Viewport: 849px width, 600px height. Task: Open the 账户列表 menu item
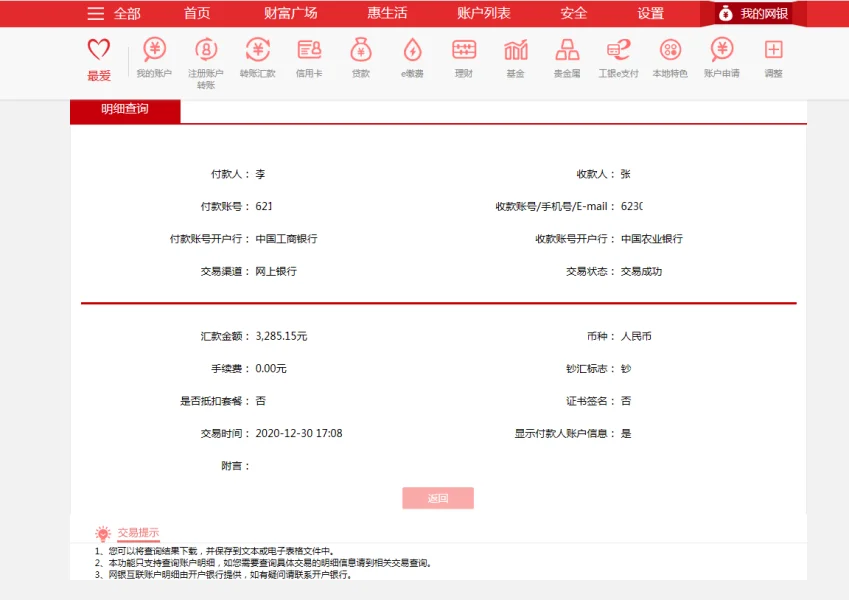pyautogui.click(x=483, y=13)
